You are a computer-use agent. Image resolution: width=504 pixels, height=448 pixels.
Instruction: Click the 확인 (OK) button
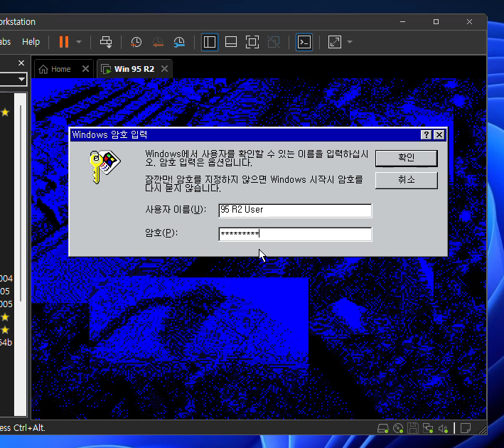(x=407, y=158)
